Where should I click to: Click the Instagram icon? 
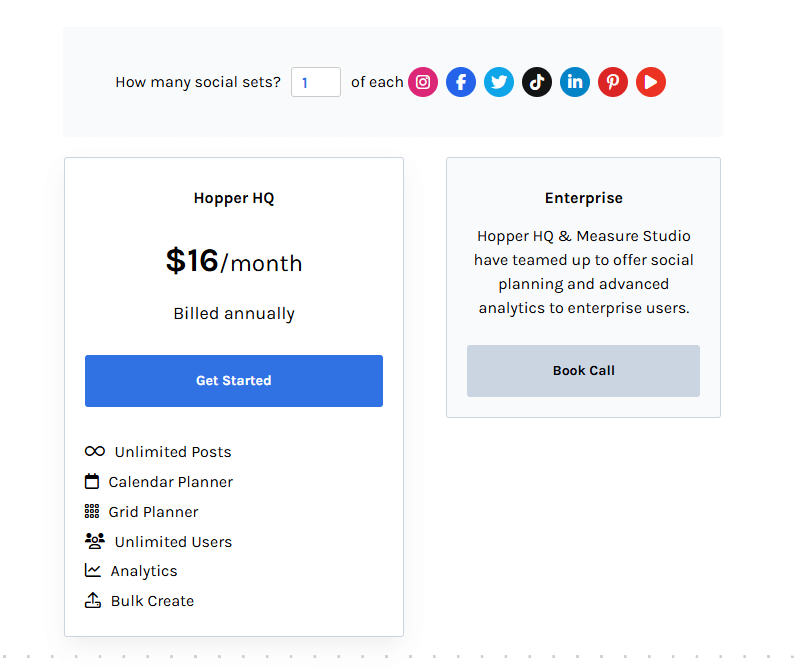[423, 82]
